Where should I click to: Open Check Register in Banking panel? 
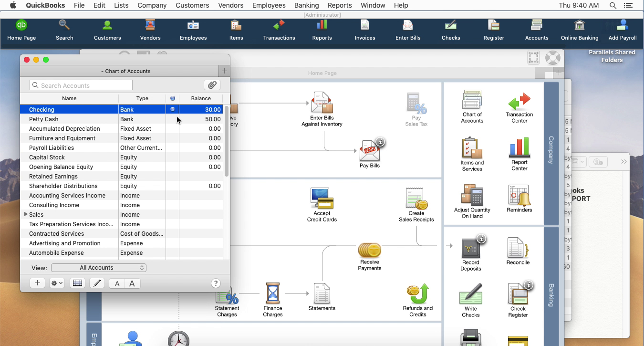518,300
